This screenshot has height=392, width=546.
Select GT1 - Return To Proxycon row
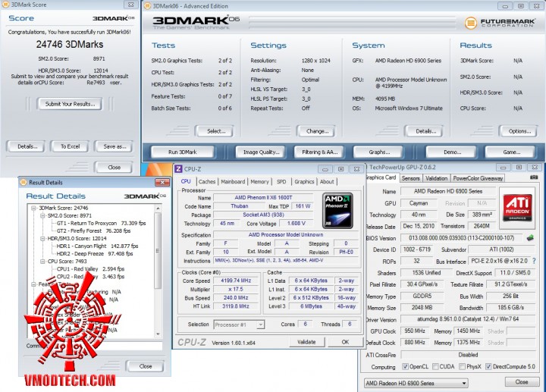point(102,223)
